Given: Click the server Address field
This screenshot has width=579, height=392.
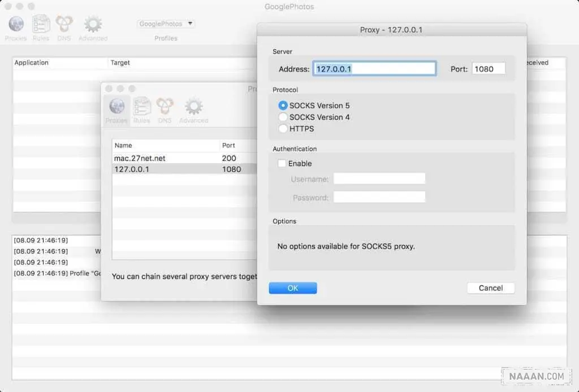Looking at the screenshot, I should (374, 69).
